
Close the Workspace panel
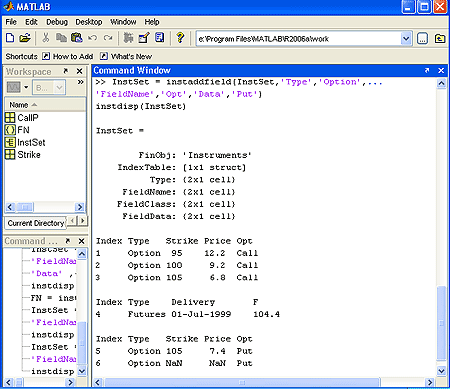click(x=79, y=71)
